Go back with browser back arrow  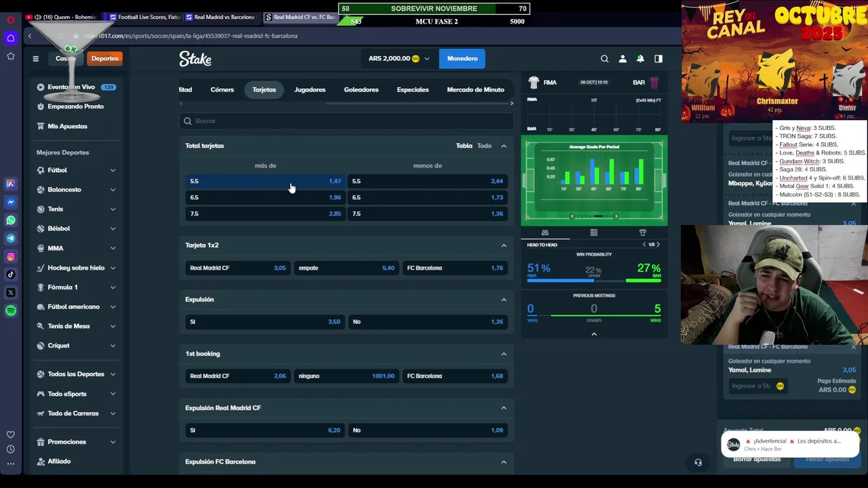(x=30, y=36)
